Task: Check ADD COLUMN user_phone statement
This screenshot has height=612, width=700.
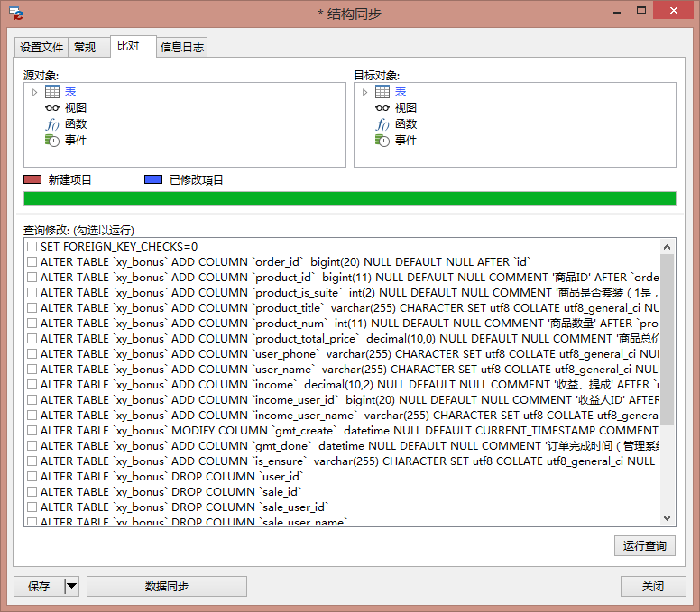Action: pyautogui.click(x=32, y=353)
